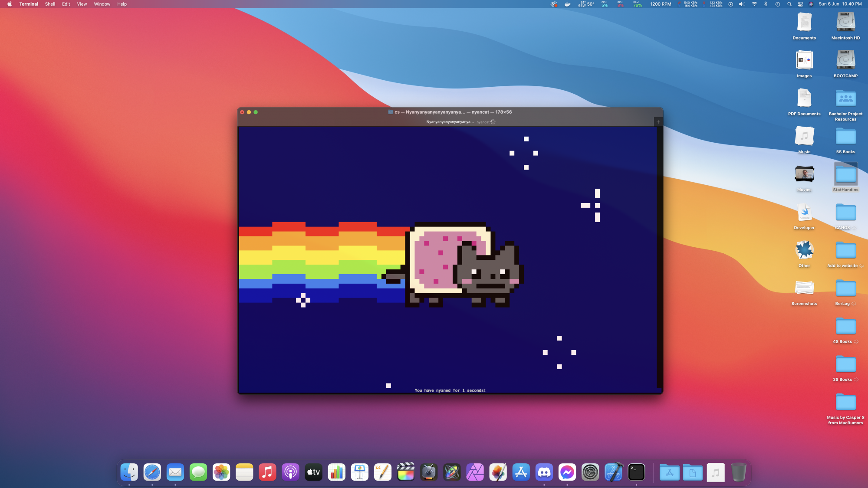Open the Window menu
The height and width of the screenshot is (488, 868).
pos(102,4)
